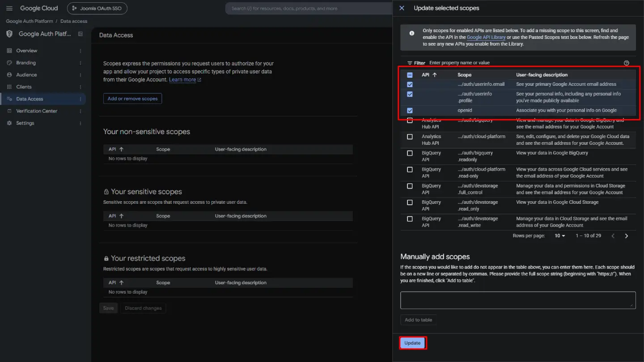The height and width of the screenshot is (362, 644).
Task: Click the Discard changes button
Action: 143,308
